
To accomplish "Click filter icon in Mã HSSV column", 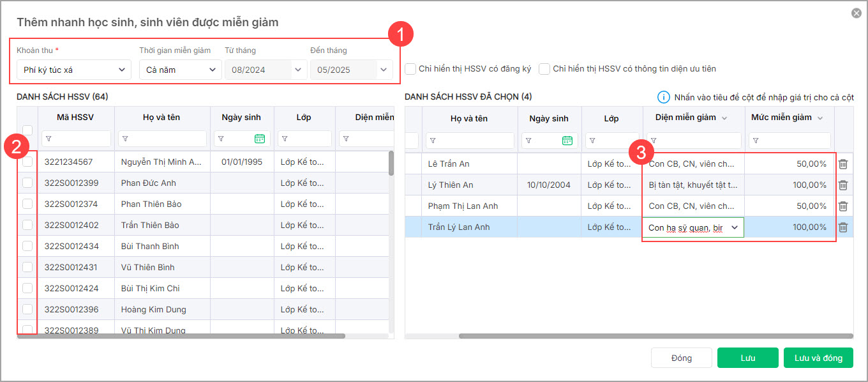I will click(49, 139).
